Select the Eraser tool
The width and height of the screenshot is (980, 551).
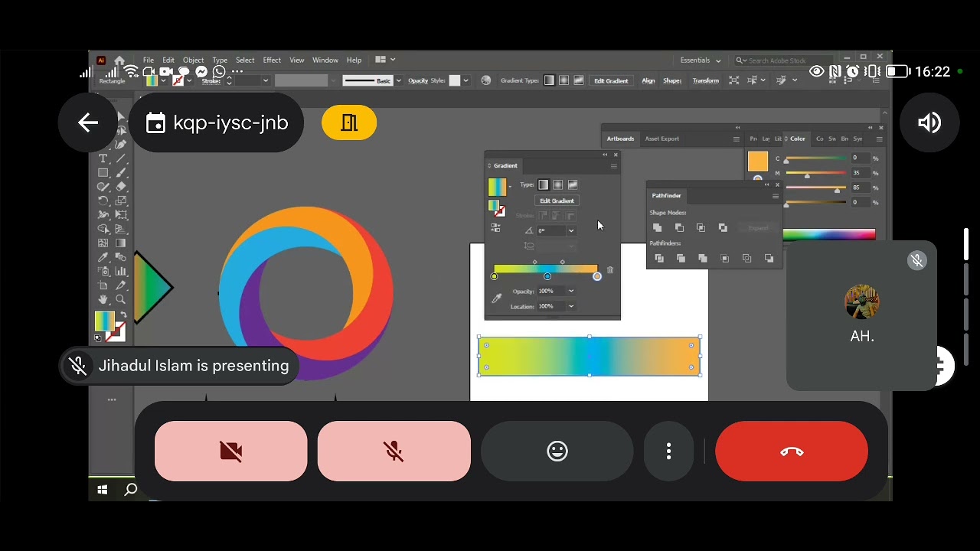(121, 187)
